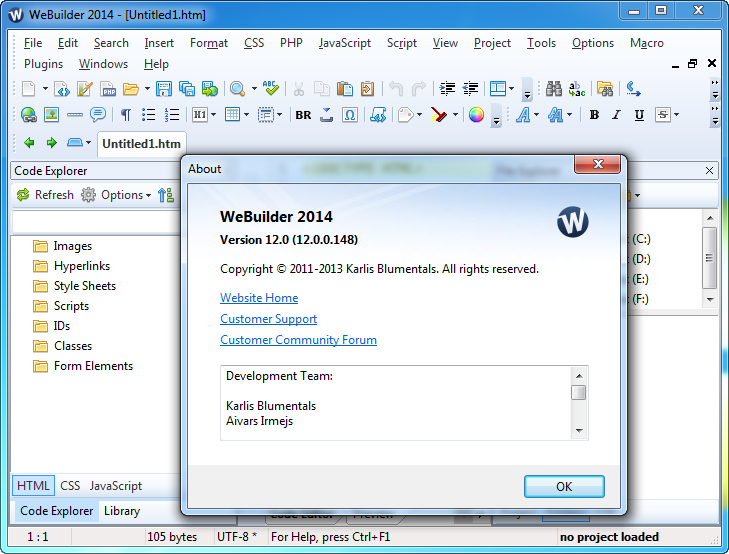
Task: Open the Replace text tool
Action: [x=577, y=88]
